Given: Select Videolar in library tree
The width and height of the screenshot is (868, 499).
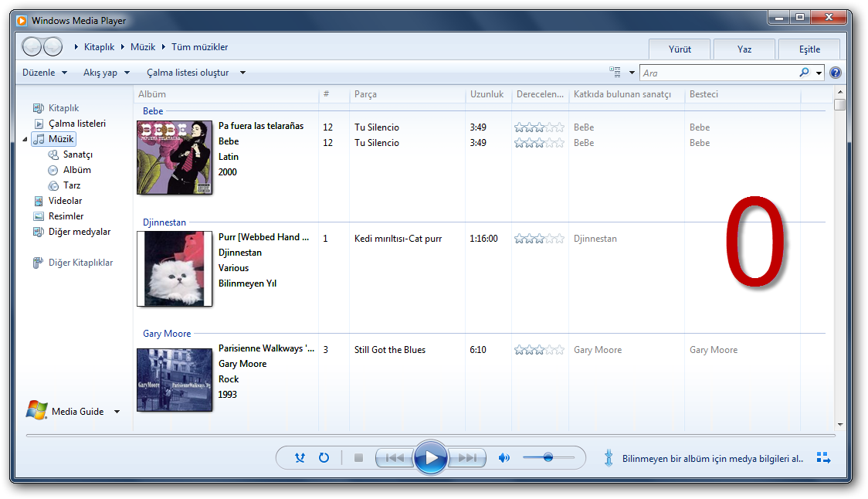Looking at the screenshot, I should (66, 201).
